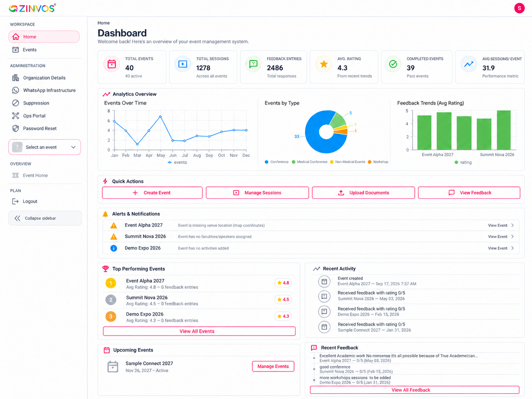Click the rating legend in Feedback Trends

463,162
